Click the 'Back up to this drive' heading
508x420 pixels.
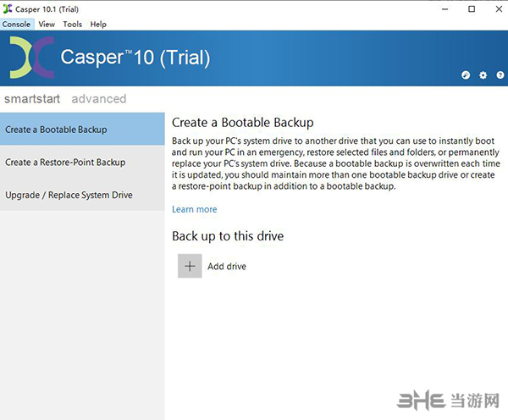228,236
